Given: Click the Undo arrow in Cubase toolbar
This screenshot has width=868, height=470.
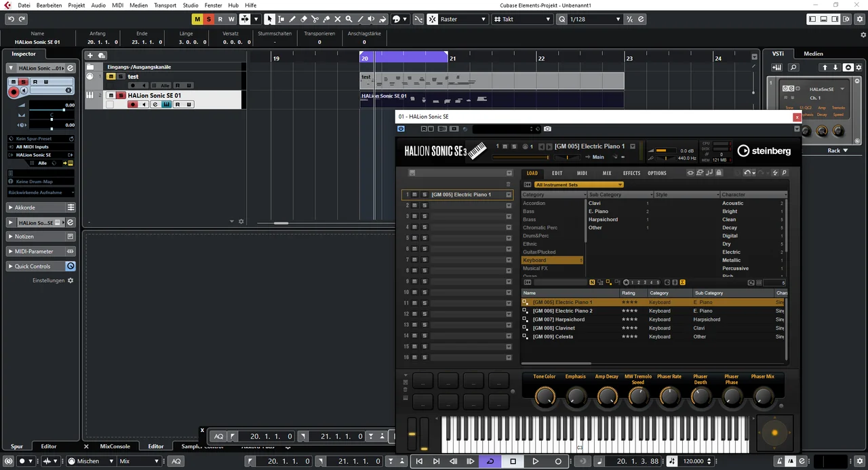Looking at the screenshot, I should tap(10, 19).
